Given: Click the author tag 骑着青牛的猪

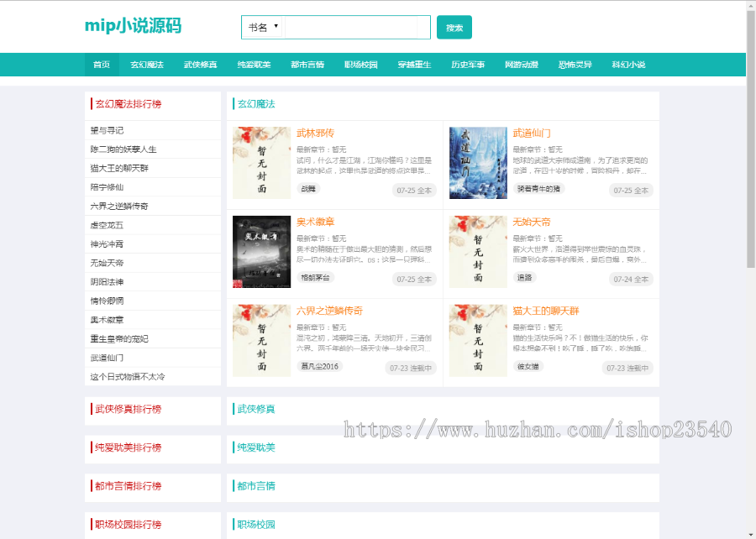Looking at the screenshot, I should click(x=538, y=189).
